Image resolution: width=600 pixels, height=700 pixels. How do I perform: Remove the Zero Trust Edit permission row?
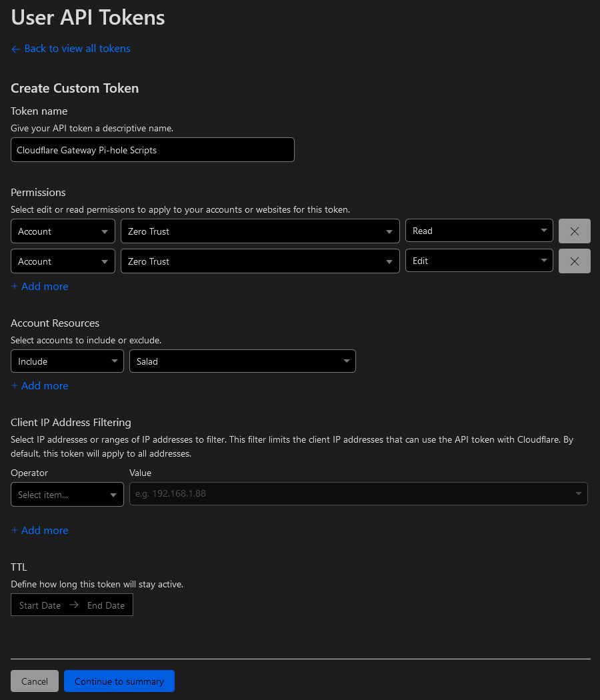(574, 261)
